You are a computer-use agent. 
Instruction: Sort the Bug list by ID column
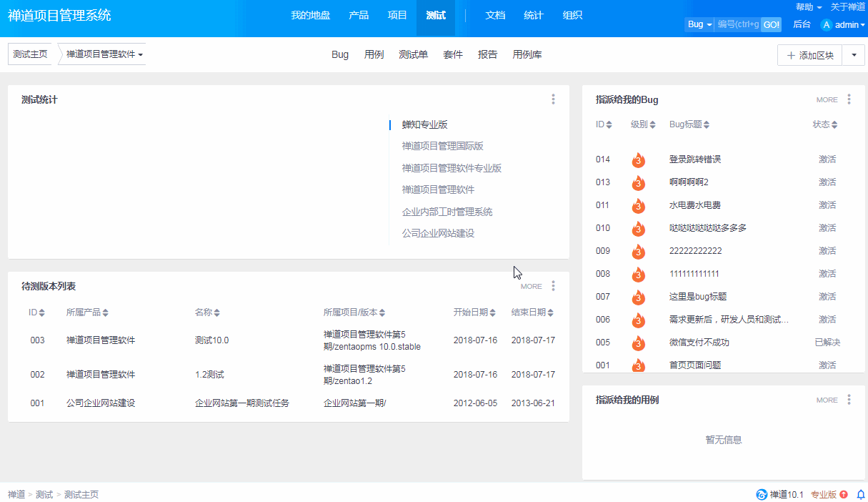click(604, 124)
